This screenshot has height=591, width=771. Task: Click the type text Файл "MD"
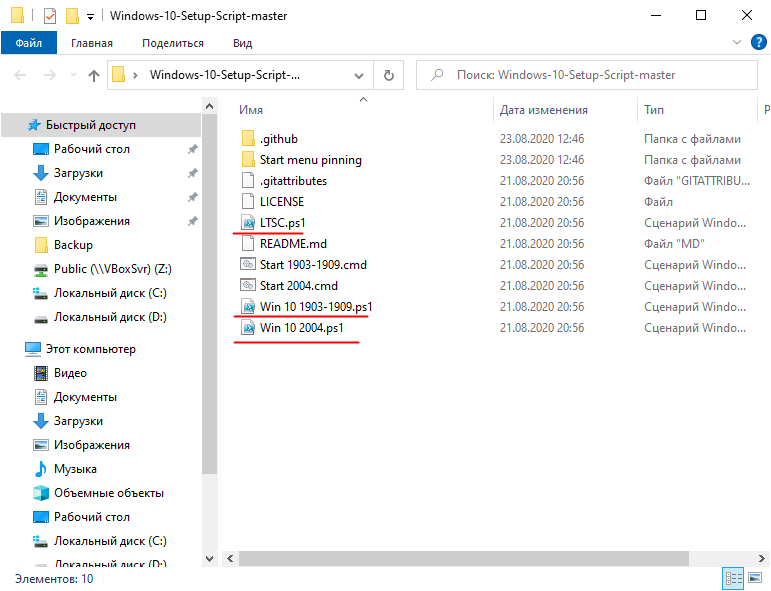coord(674,244)
